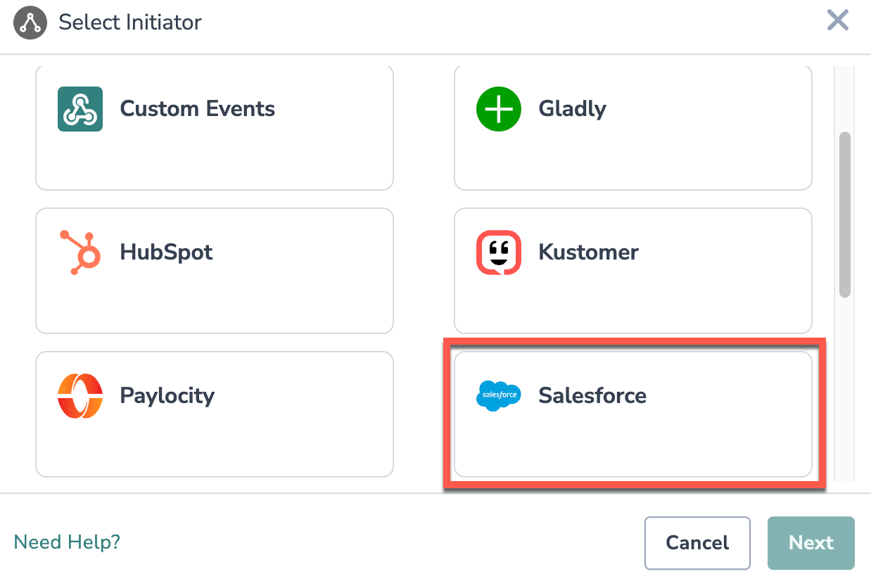Pick the HubSpot initiator label
Screen dimensions: 871x588
166,252
